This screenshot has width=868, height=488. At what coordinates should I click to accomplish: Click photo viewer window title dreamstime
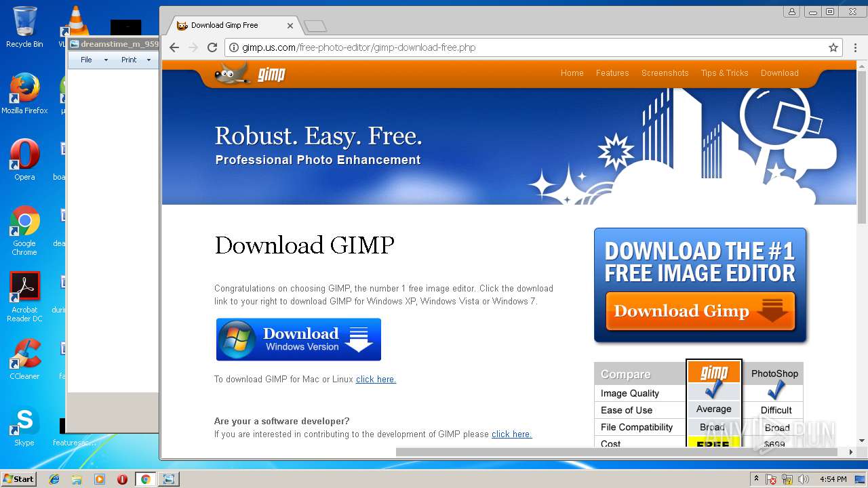pos(119,44)
